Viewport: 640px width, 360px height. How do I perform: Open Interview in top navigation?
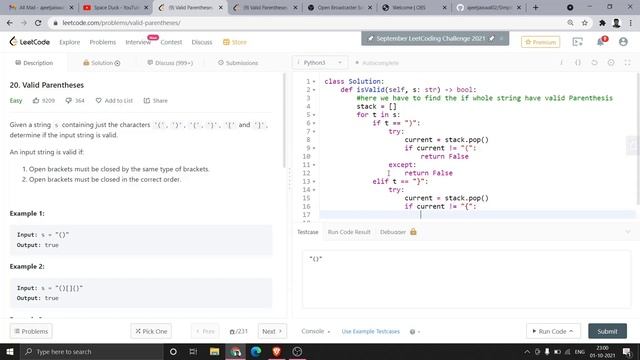click(138, 42)
